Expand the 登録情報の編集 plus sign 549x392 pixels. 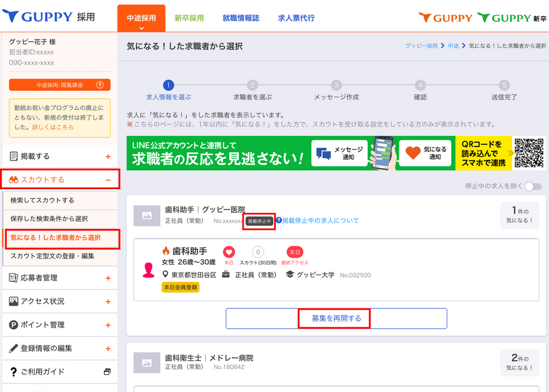coord(108,349)
